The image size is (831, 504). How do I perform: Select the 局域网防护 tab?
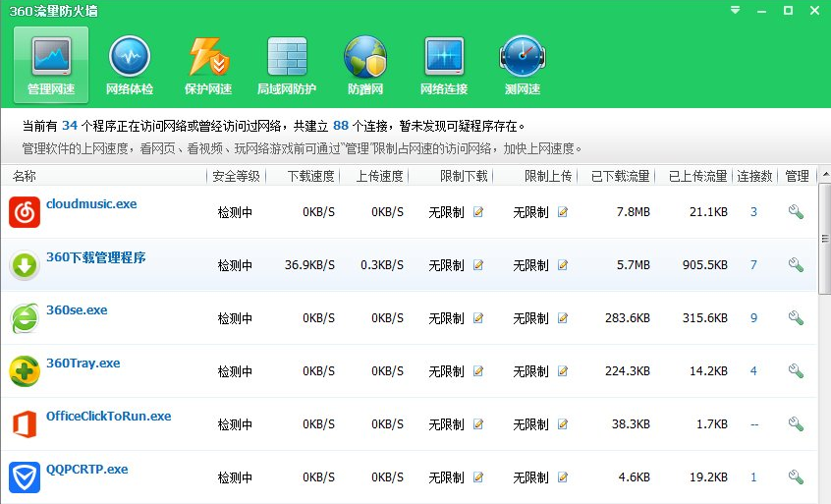(x=287, y=65)
